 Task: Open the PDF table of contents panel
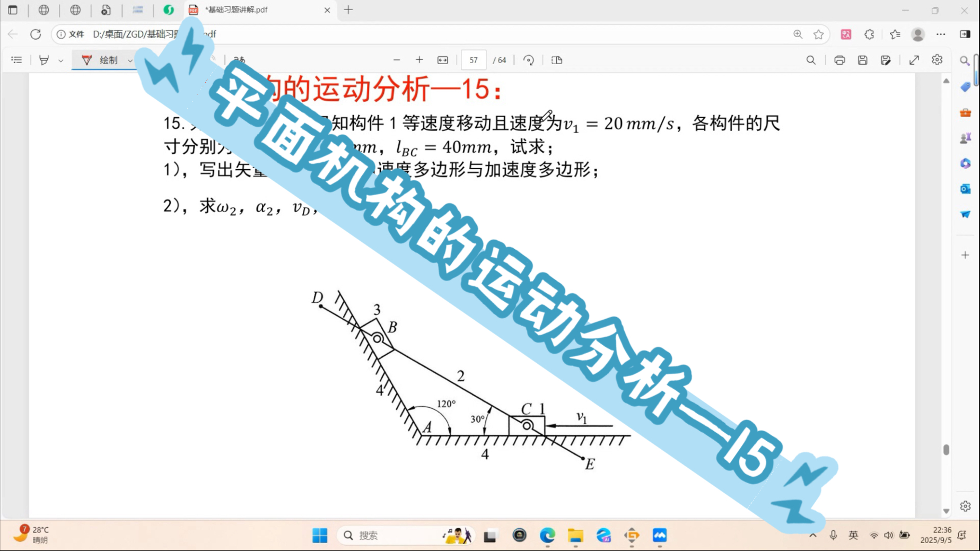pyautogui.click(x=16, y=60)
